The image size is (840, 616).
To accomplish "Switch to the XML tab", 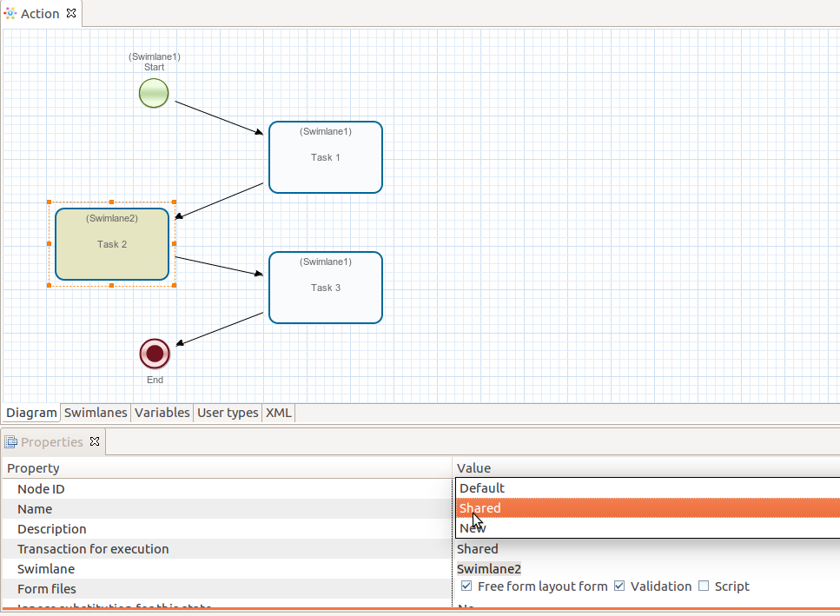I will pos(278,413).
